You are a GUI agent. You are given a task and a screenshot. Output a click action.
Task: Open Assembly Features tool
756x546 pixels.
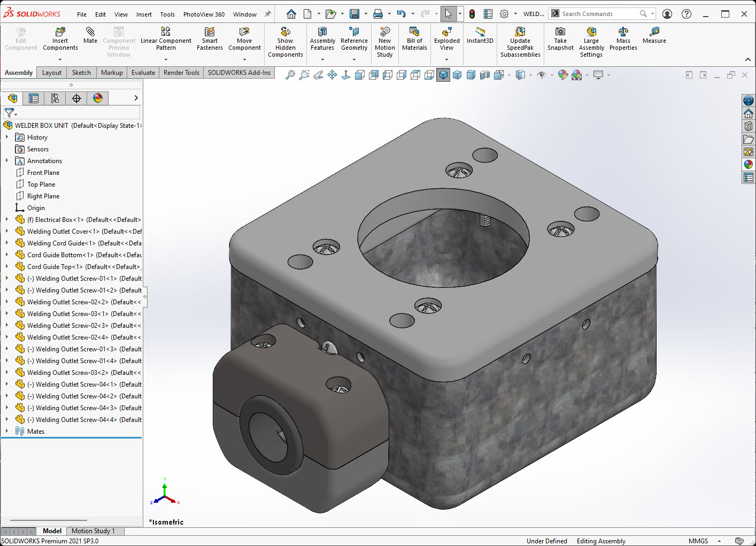[x=322, y=39]
